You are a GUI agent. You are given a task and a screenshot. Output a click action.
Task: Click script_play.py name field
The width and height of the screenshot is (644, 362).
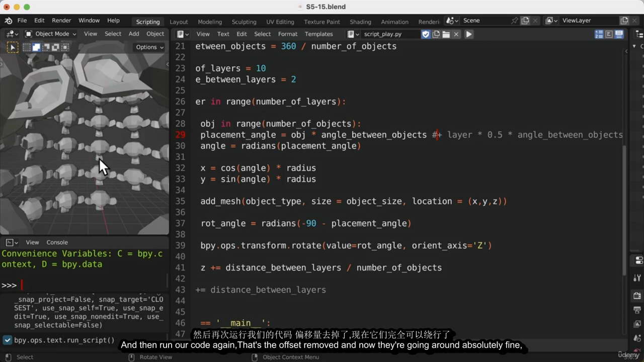(x=390, y=34)
